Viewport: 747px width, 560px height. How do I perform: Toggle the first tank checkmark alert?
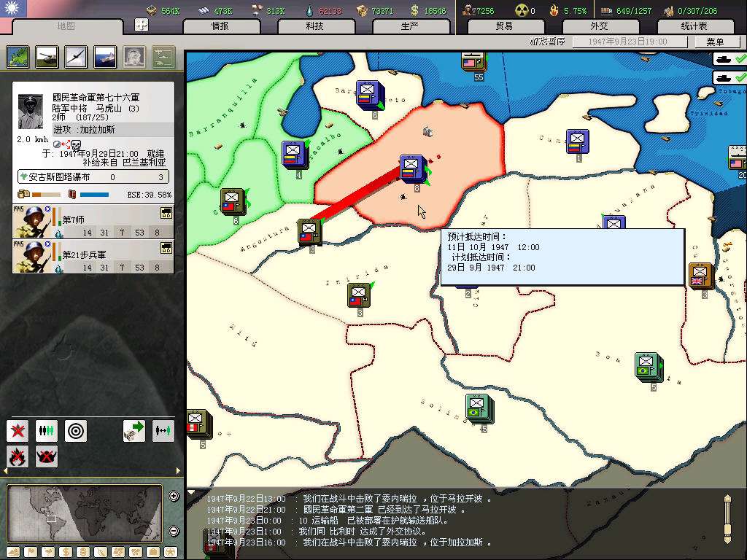coord(729,59)
